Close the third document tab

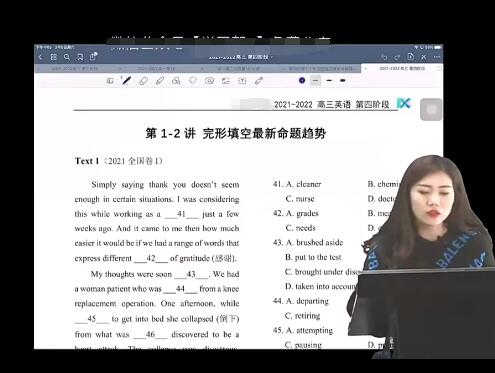[x=202, y=68]
